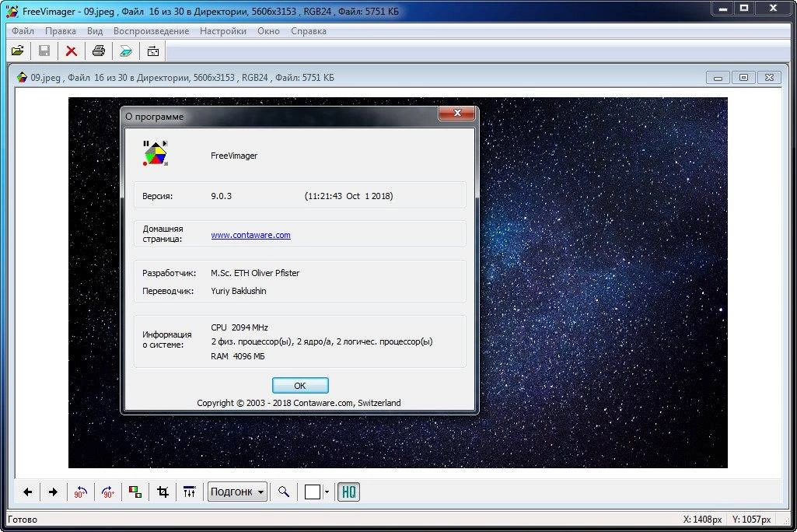Image resolution: width=797 pixels, height=532 pixels.
Task: Restore the 09.jpeg child window
Action: [x=743, y=78]
